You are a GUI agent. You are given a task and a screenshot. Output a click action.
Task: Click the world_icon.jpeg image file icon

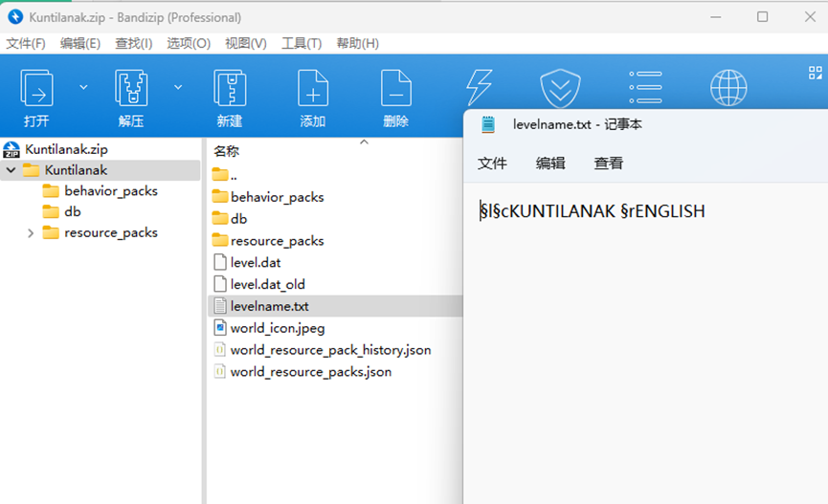point(220,328)
